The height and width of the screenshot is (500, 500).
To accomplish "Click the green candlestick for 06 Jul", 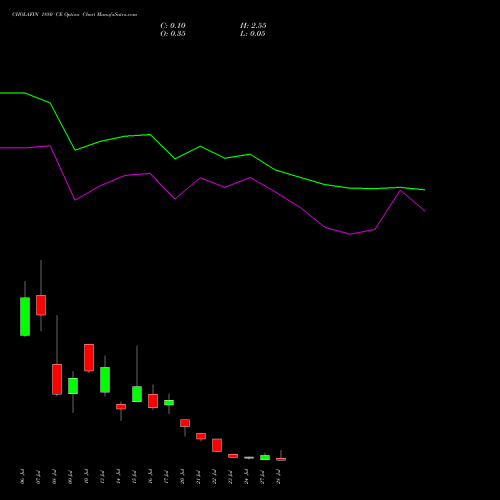I will tap(25, 316).
